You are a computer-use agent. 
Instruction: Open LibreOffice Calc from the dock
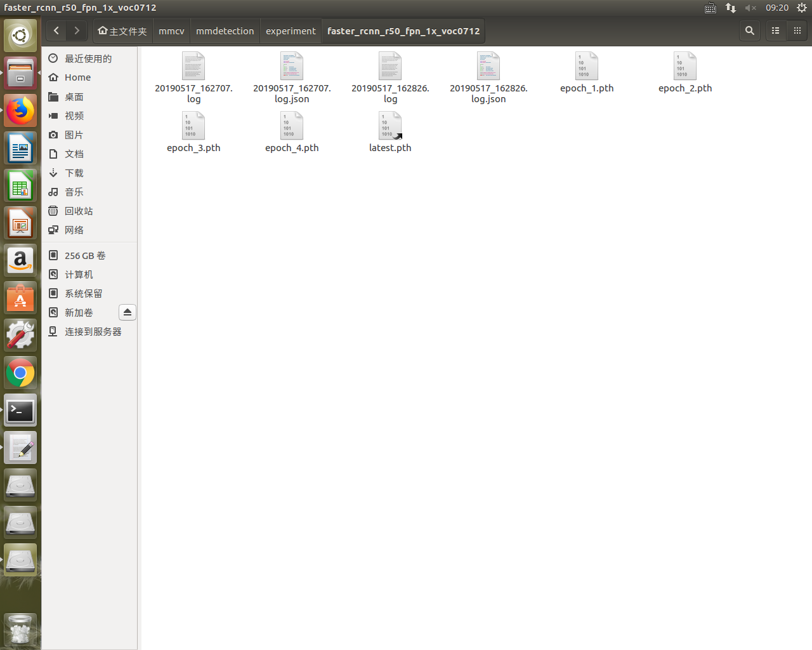click(x=20, y=185)
